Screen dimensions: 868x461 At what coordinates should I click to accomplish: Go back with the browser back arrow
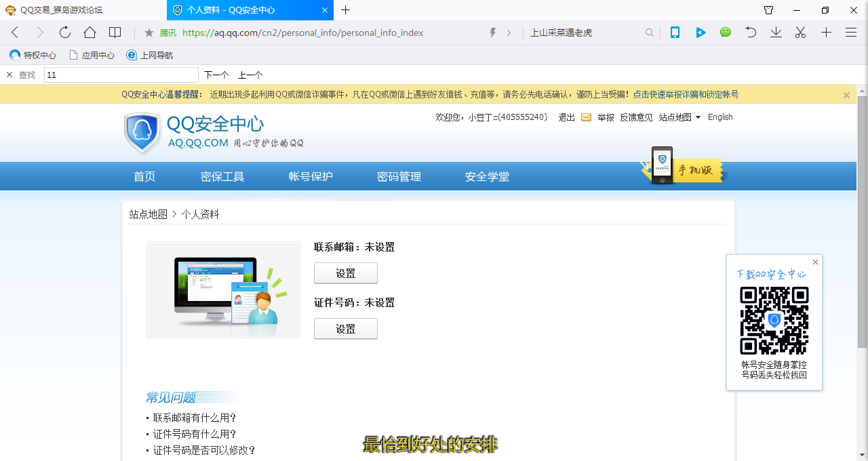15,33
